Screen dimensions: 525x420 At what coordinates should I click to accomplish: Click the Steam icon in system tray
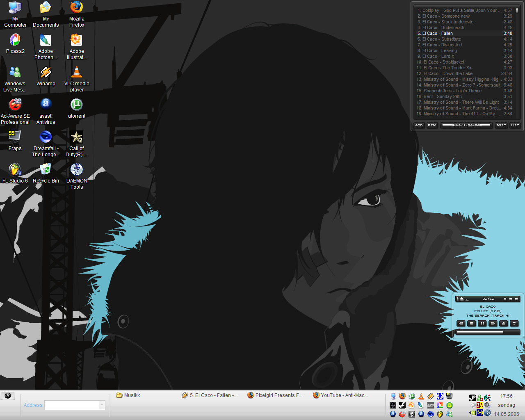[x=472, y=397]
